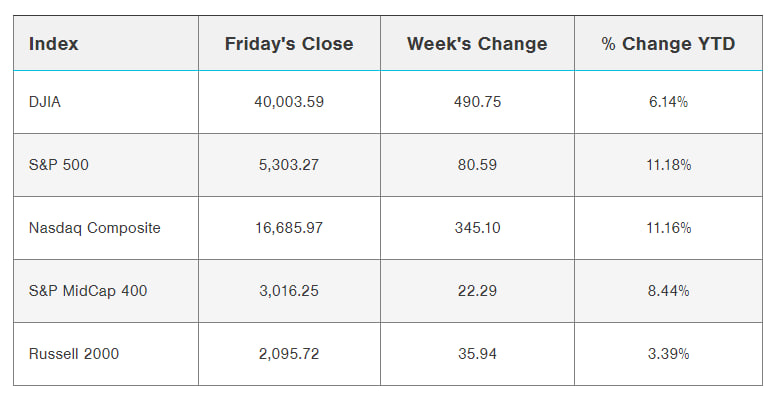
Task: Click the S&P 500 close 5,303.27
Action: (x=289, y=164)
